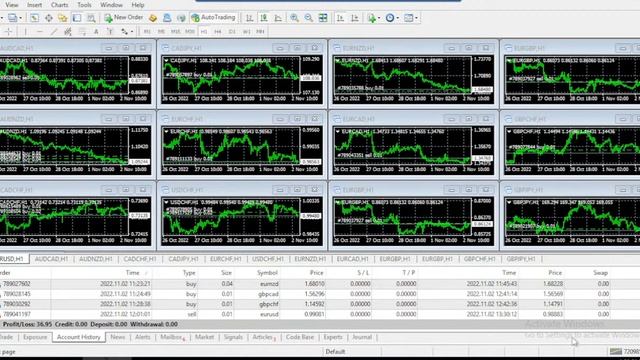The image size is (640, 360).
Task: Sort history by the Symbol column header
Action: pyautogui.click(x=267, y=273)
